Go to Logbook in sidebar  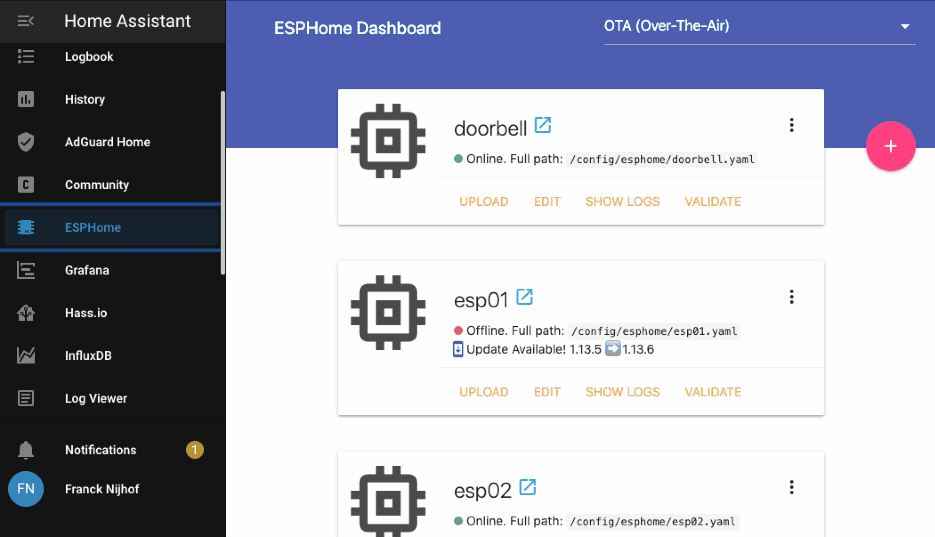pyautogui.click(x=89, y=57)
